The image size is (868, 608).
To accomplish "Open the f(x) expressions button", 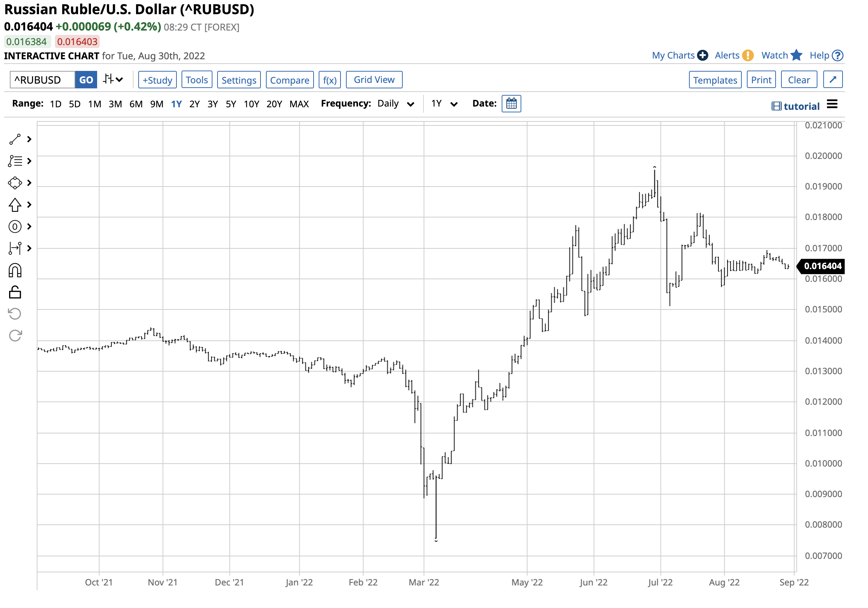I will point(330,80).
